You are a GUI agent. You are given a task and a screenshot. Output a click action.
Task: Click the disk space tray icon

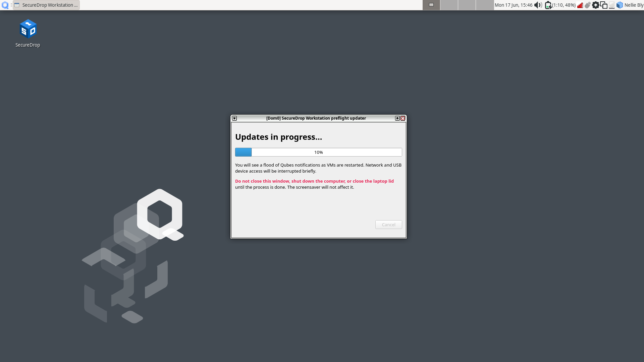pyautogui.click(x=612, y=5)
